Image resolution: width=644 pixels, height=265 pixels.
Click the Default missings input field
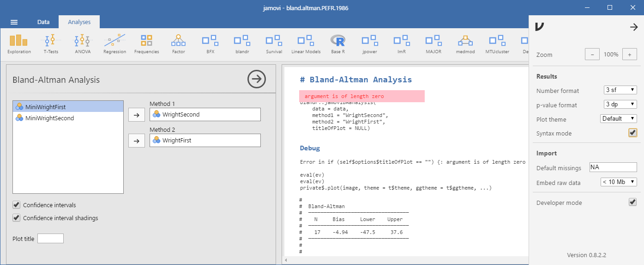click(x=613, y=167)
